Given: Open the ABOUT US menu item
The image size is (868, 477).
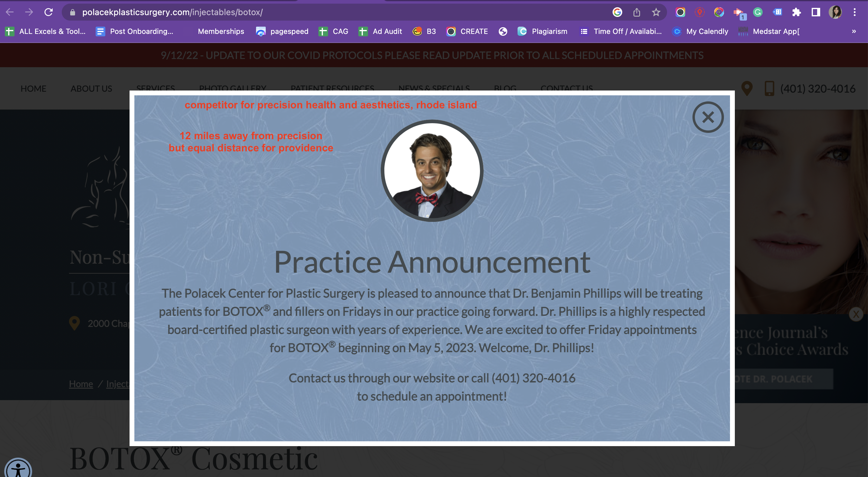Looking at the screenshot, I should [91, 89].
